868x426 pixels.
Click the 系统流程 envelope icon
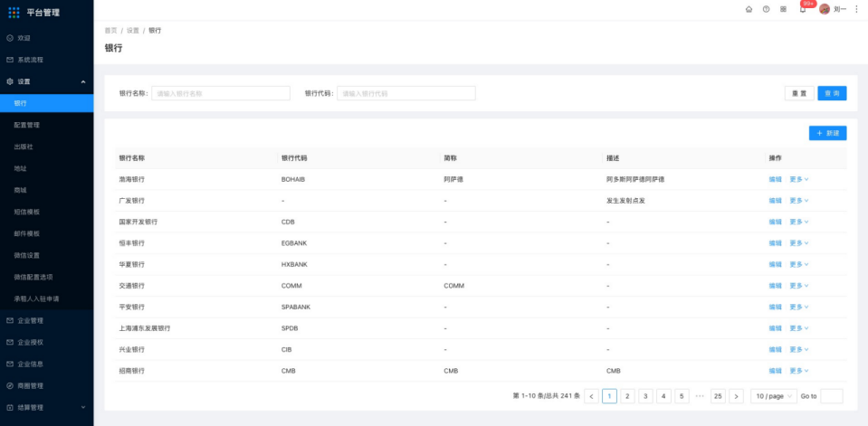(9, 60)
